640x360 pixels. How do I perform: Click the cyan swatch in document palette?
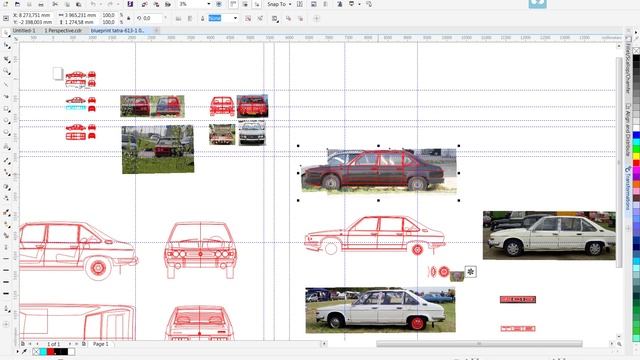(x=43, y=351)
